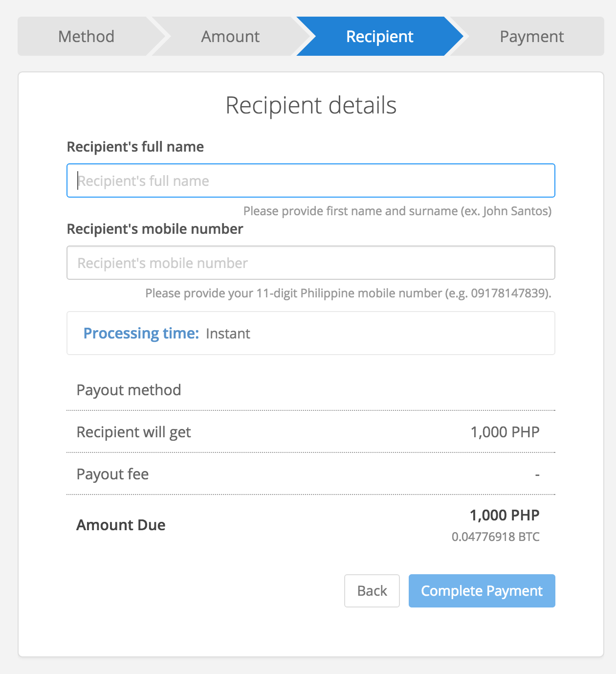Image resolution: width=616 pixels, height=674 pixels.
Task: Focus the Recipient's full name input field
Action: 311,181
